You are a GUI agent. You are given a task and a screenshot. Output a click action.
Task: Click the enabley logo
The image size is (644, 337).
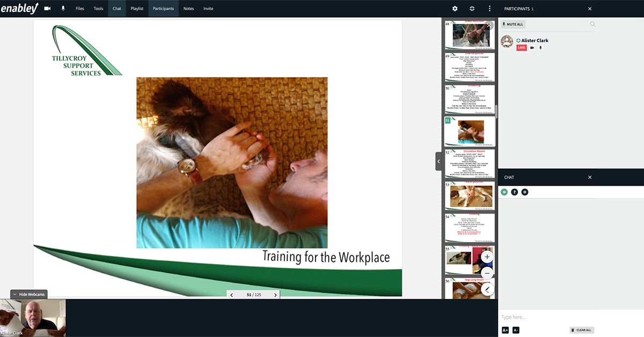[19, 8]
